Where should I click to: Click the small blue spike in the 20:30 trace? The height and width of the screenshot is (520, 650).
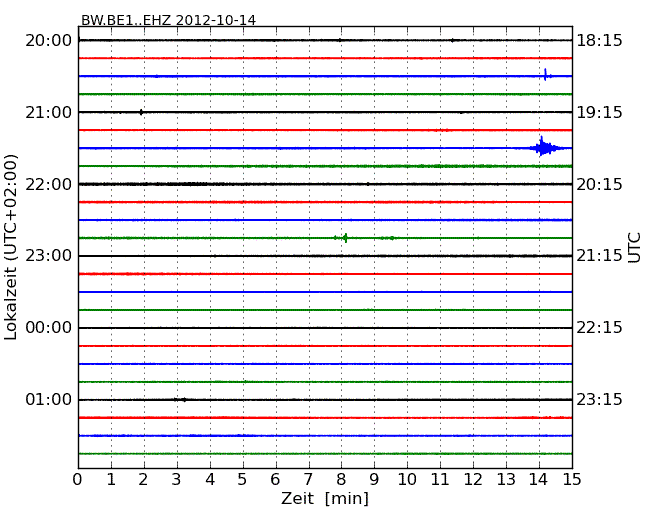(x=546, y=75)
